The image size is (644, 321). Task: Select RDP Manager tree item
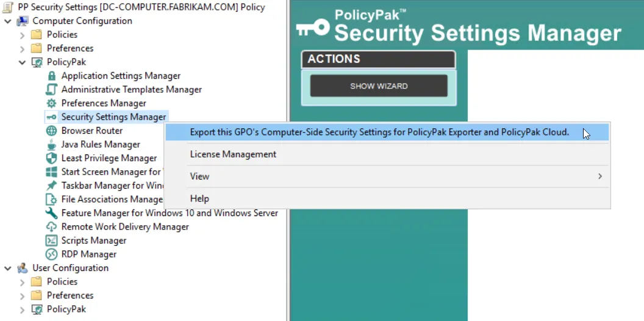point(88,254)
